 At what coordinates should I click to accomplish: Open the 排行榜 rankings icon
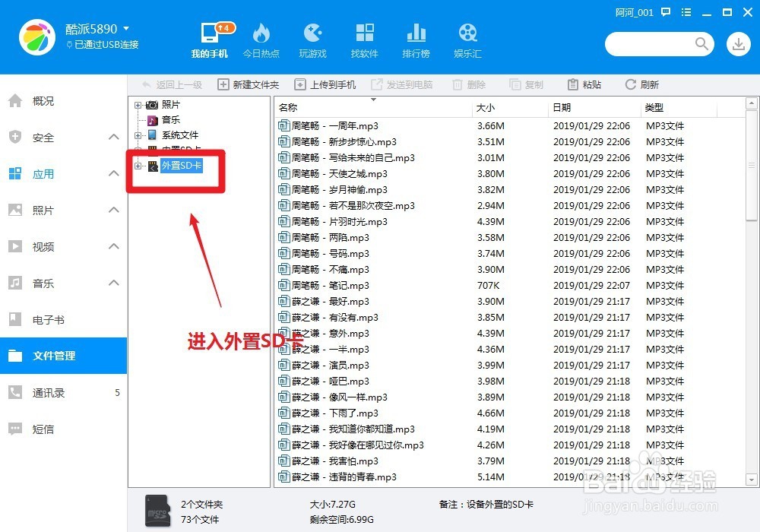[x=416, y=38]
